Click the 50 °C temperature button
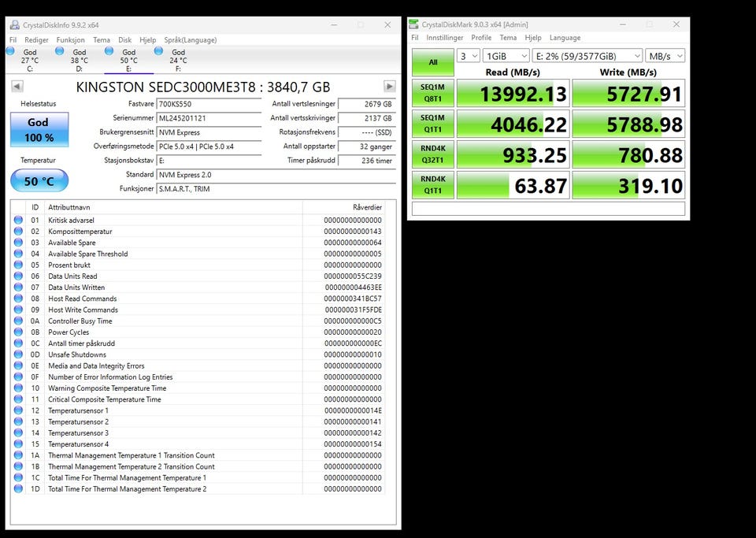 (39, 181)
